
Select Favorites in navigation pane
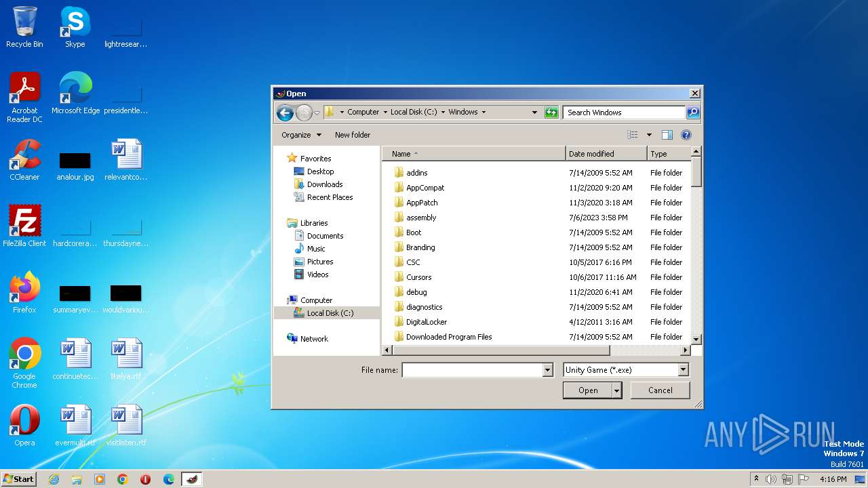click(x=315, y=159)
